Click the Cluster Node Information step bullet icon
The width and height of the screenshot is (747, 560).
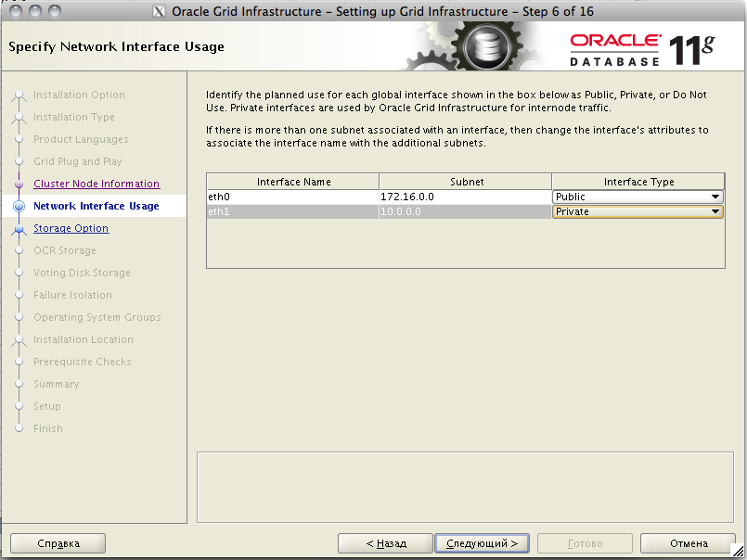(19, 185)
